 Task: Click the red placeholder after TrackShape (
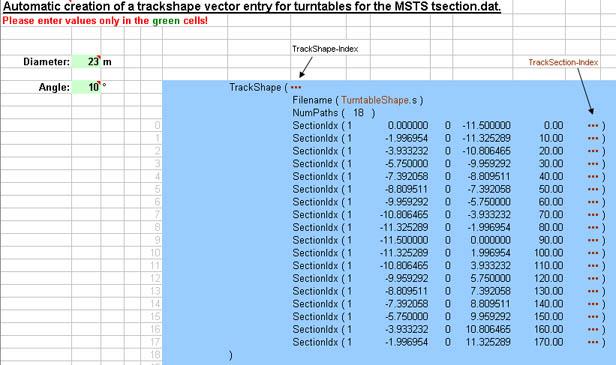tap(296, 87)
